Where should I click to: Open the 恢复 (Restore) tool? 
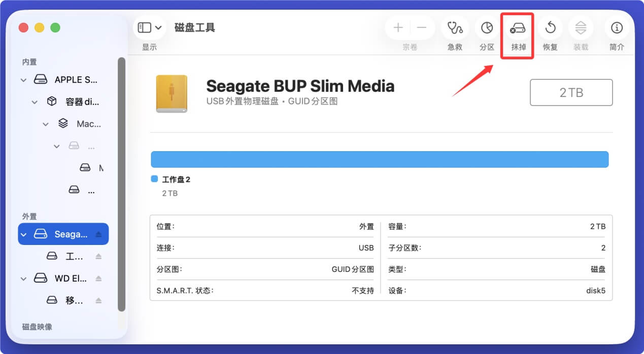tap(550, 28)
